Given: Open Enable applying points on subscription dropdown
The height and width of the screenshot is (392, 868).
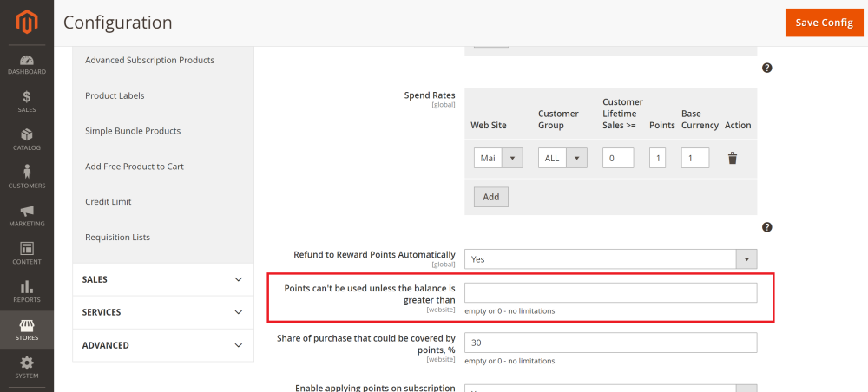Looking at the screenshot, I should pyautogui.click(x=610, y=389).
